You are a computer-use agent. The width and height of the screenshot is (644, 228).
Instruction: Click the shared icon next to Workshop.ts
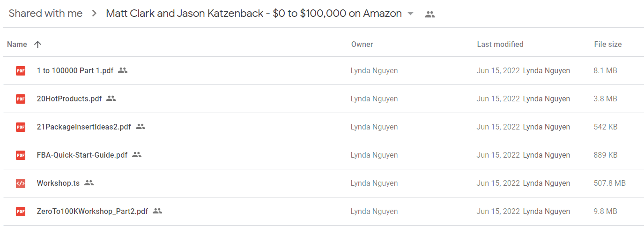[89, 183]
